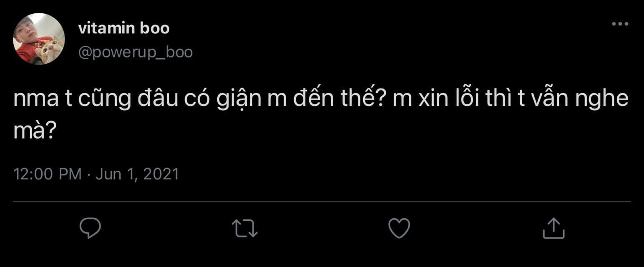Click the horizontal divider below the timestamp

322,202
